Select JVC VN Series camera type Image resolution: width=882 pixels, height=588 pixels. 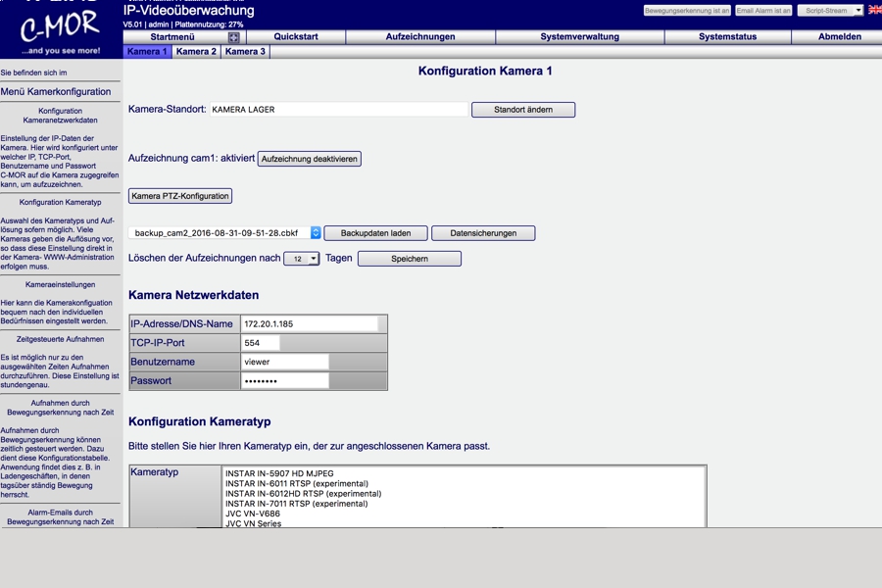(253, 523)
